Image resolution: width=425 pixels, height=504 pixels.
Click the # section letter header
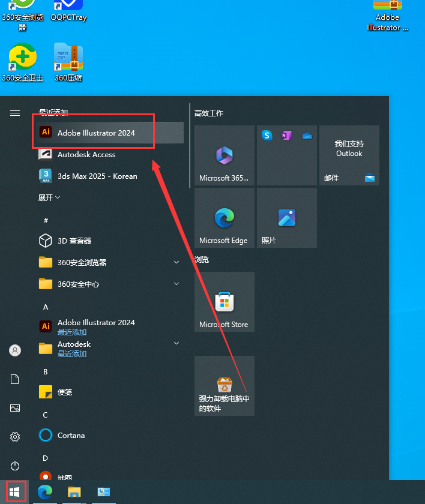point(46,220)
